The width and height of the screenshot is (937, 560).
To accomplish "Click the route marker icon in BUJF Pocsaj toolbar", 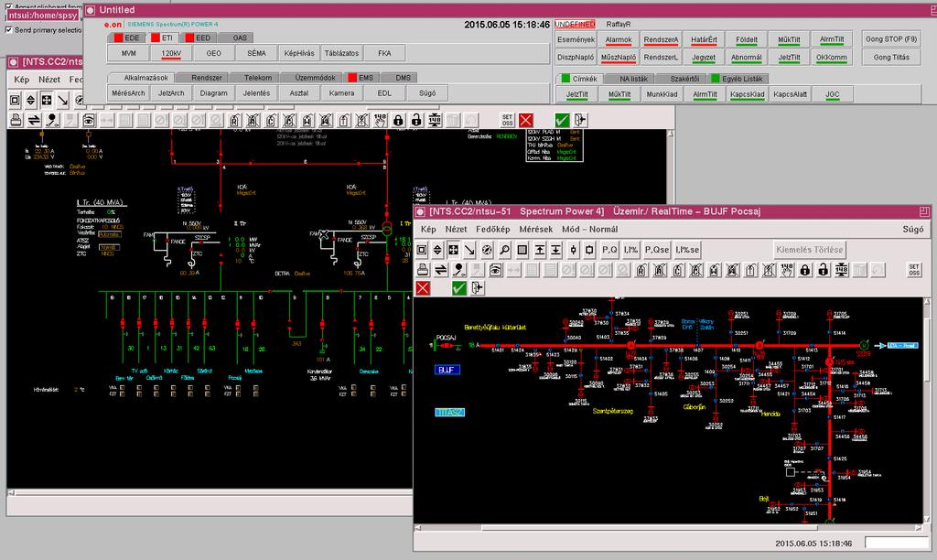I will pyautogui.click(x=458, y=270).
